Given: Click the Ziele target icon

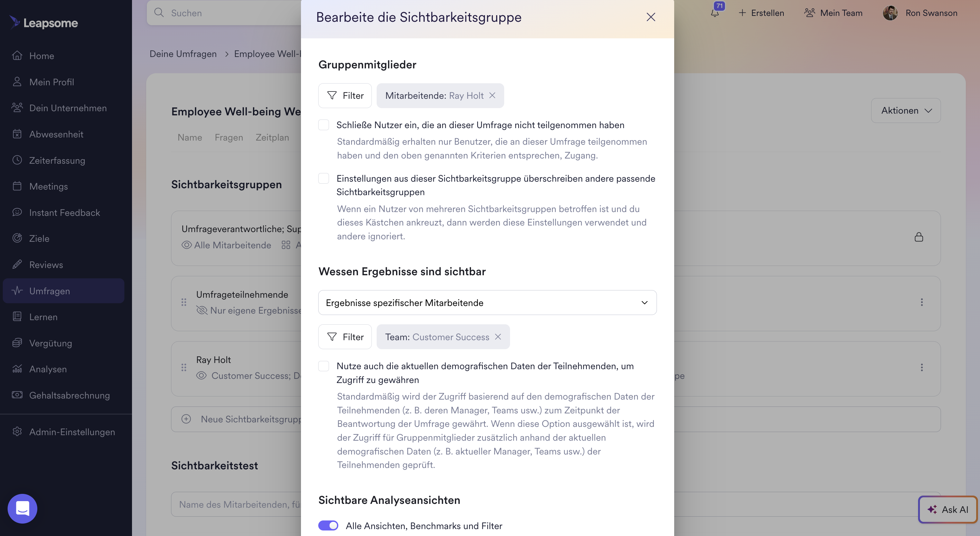Looking at the screenshot, I should coord(17,238).
